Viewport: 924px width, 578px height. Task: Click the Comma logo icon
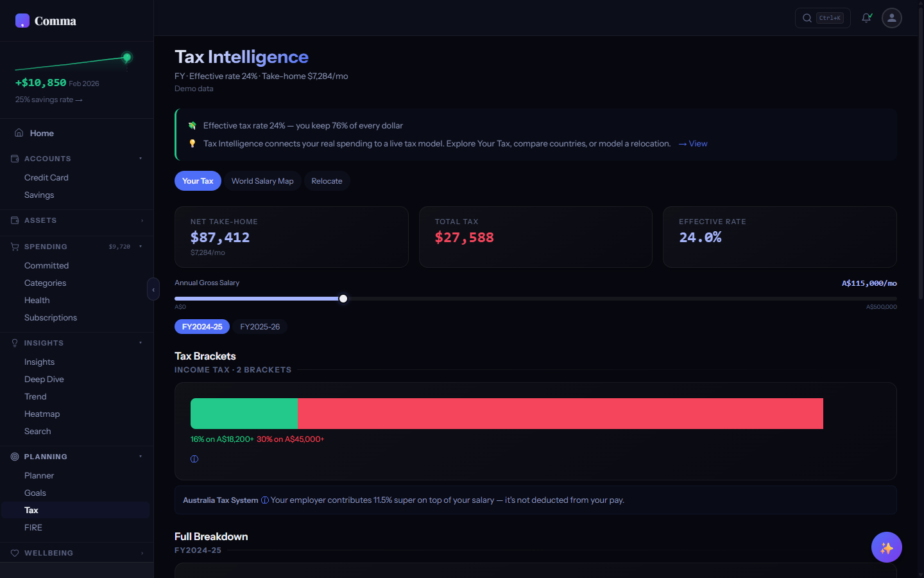pos(22,21)
